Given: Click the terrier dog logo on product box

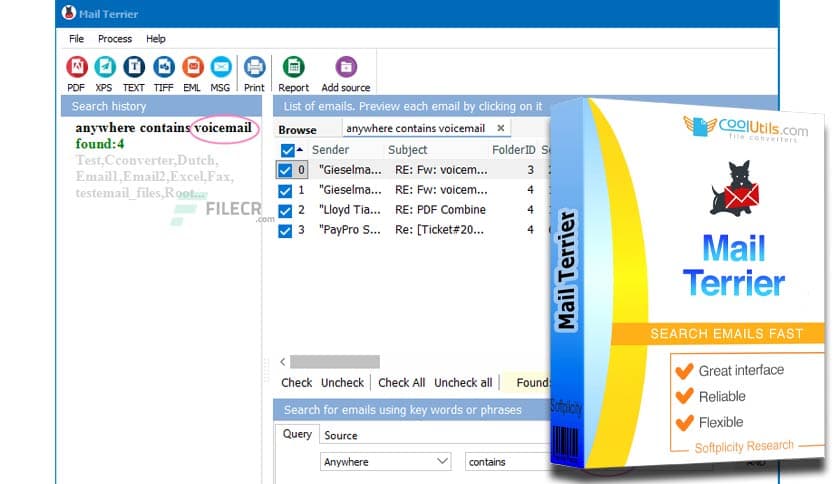Looking at the screenshot, I should [x=734, y=188].
